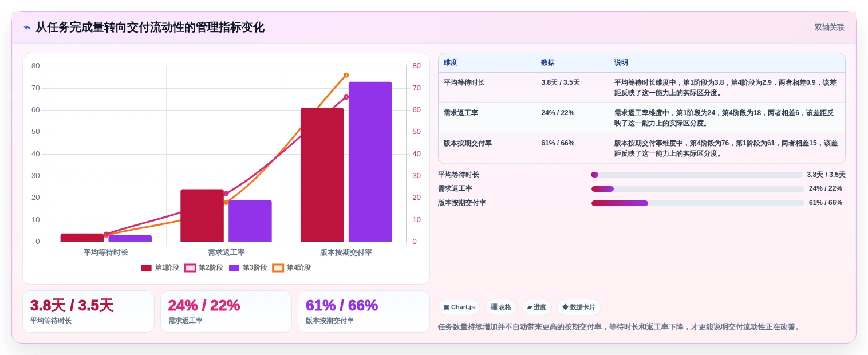Click the 24% / 22% value beside progress bar
The height and width of the screenshot is (355, 868).
tap(826, 188)
